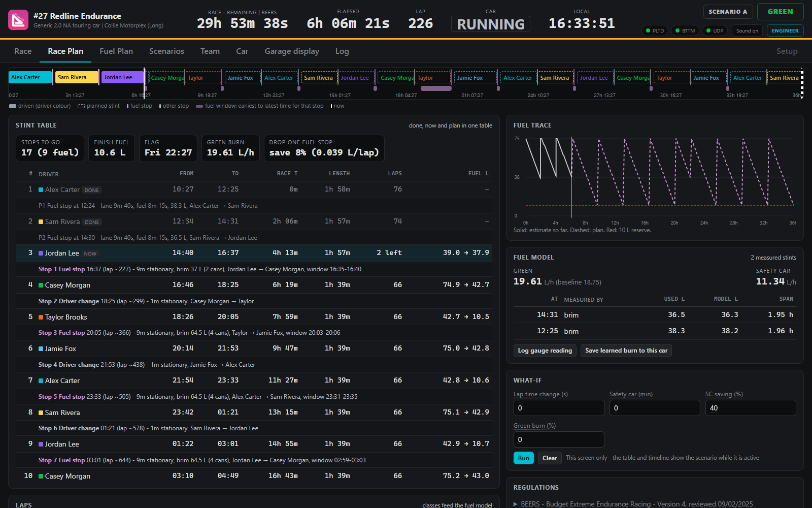
Task: Click the SCENARIO A button
Action: [728, 12]
